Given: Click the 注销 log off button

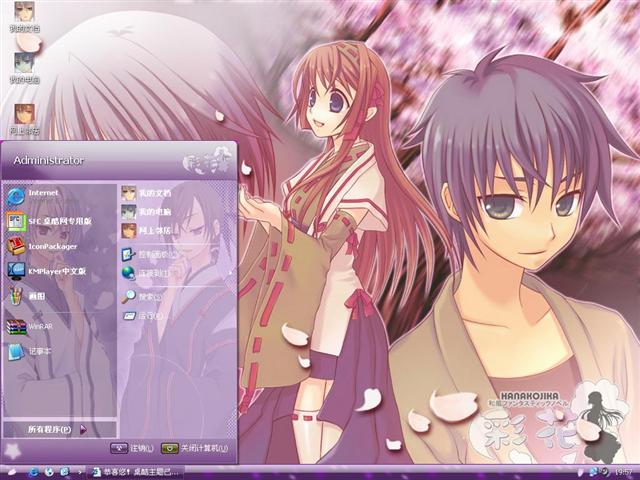Looking at the screenshot, I should (x=132, y=449).
